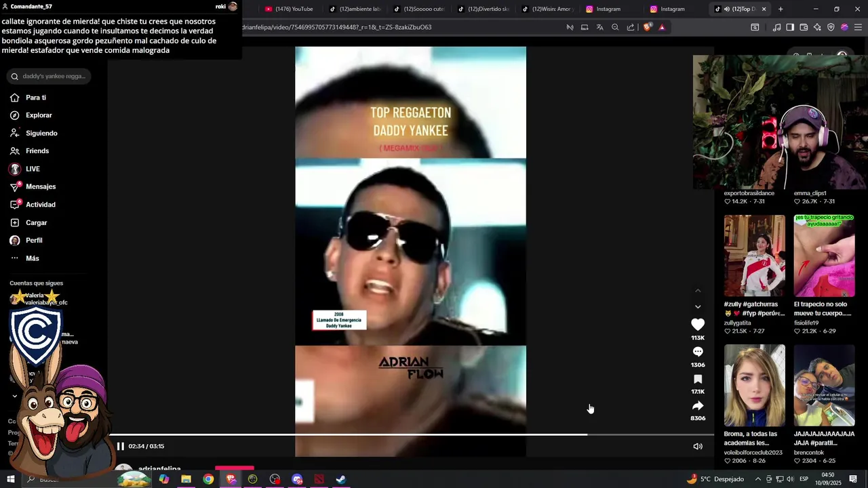Click the zoom magnifier icon in address bar
Image resolution: width=868 pixels, height=488 pixels.
point(615,27)
